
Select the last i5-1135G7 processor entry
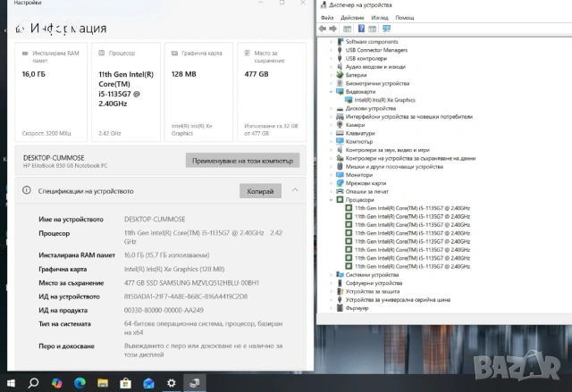[412, 266]
